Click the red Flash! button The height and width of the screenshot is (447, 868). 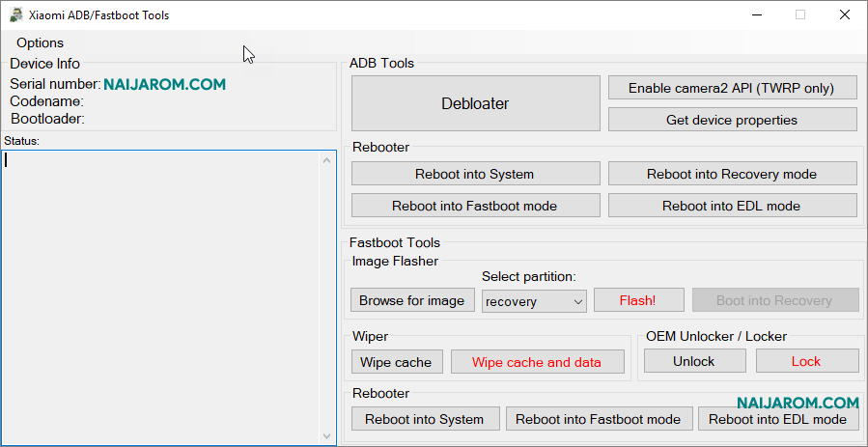[x=639, y=300]
